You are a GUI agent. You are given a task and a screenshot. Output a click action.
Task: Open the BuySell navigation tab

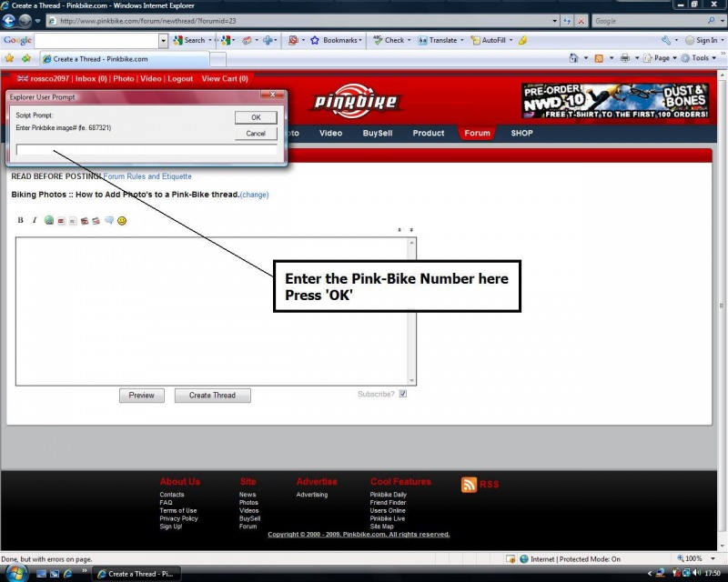coord(378,133)
